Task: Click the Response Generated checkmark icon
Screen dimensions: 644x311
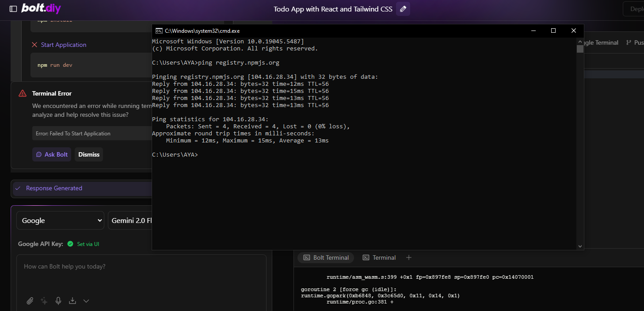Action: tap(18, 188)
